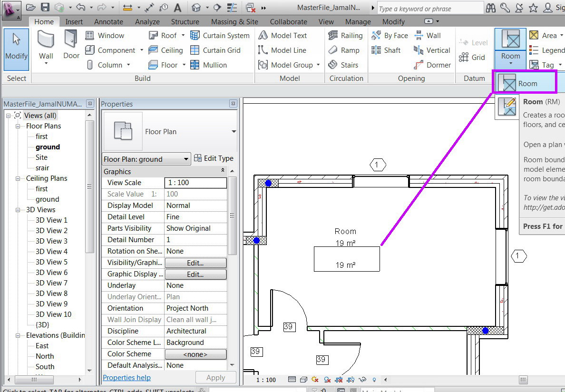Viewport: 565px width, 392px height.
Task: Click the Edit Type button
Action: pyautogui.click(x=214, y=158)
